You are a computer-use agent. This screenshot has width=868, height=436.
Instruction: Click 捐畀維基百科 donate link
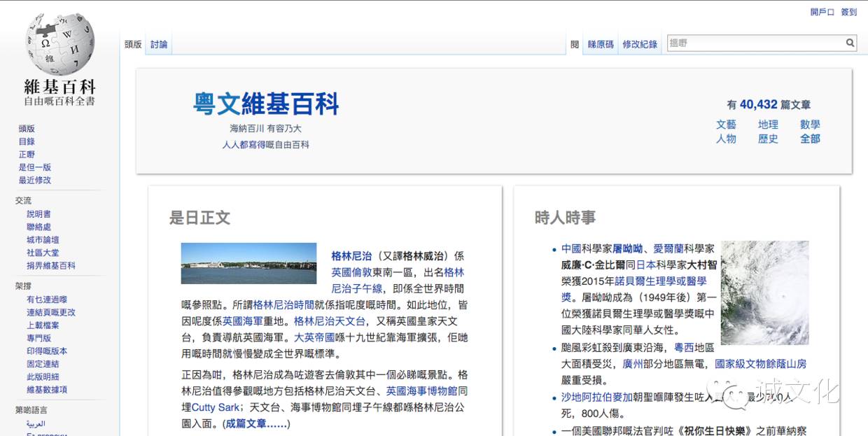tap(51, 266)
